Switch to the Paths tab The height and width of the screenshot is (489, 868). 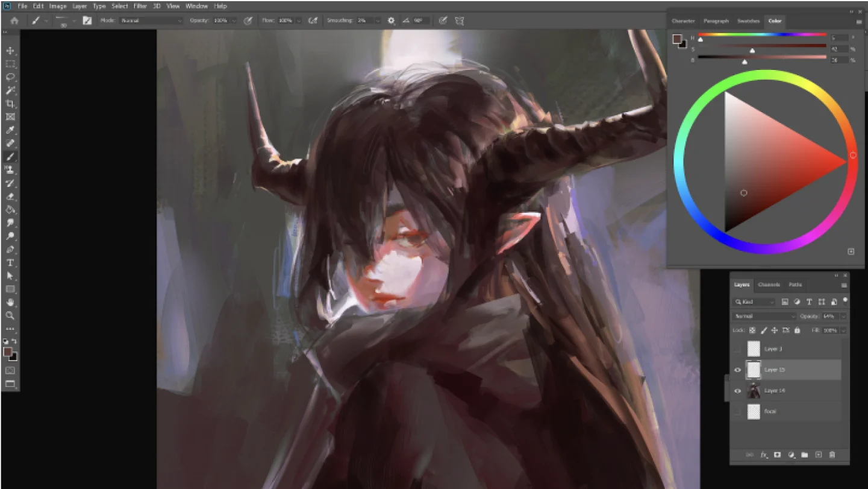(795, 285)
